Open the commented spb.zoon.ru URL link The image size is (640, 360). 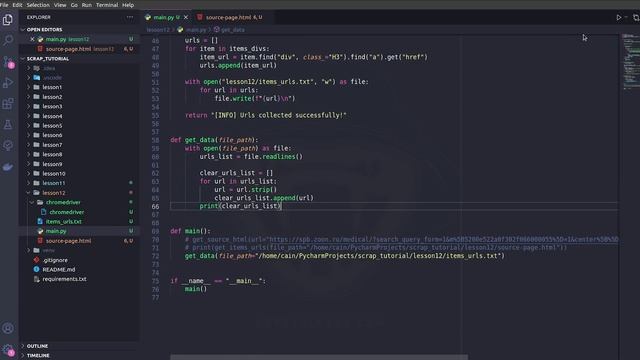coord(444,240)
